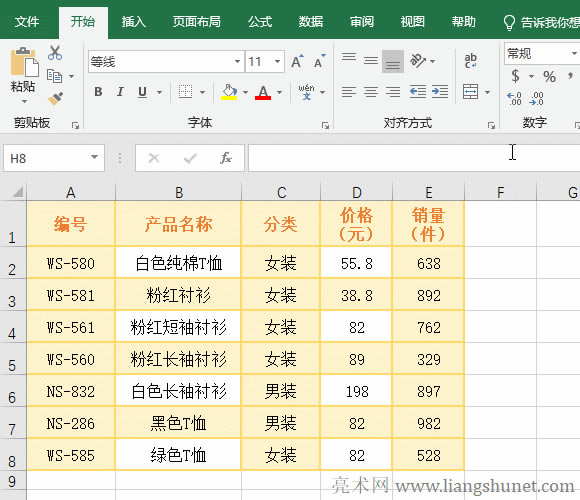Decrease font size with smaller A
This screenshot has height=500, width=580.
[x=320, y=61]
